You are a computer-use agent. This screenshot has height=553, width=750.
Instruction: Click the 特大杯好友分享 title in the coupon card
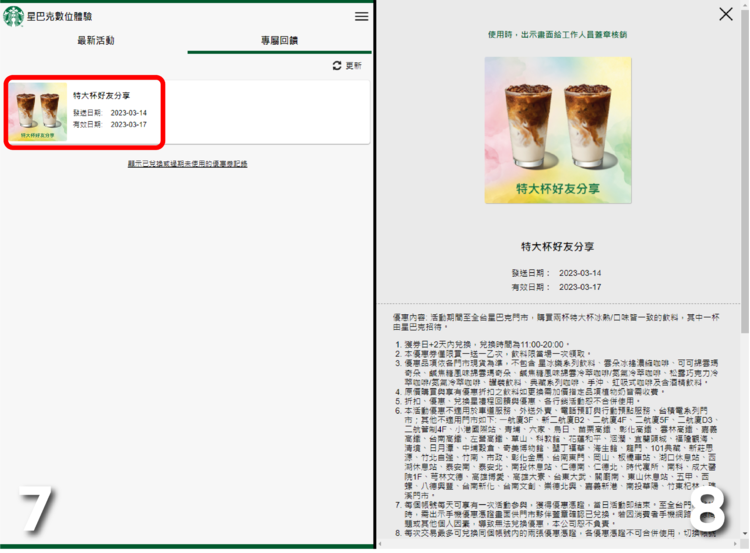101,95
